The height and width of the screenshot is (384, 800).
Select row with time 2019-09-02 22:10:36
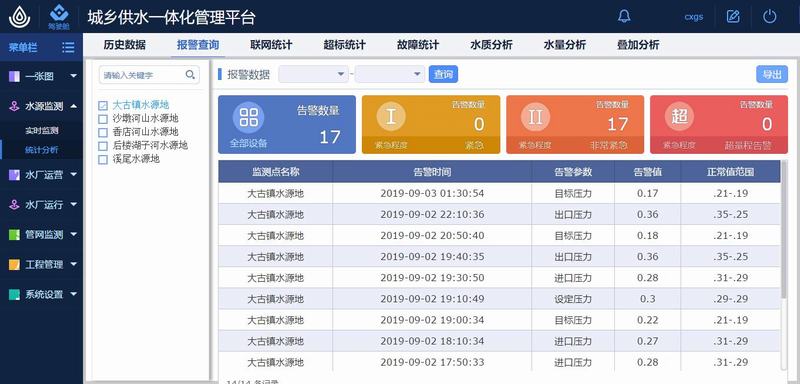click(499, 215)
